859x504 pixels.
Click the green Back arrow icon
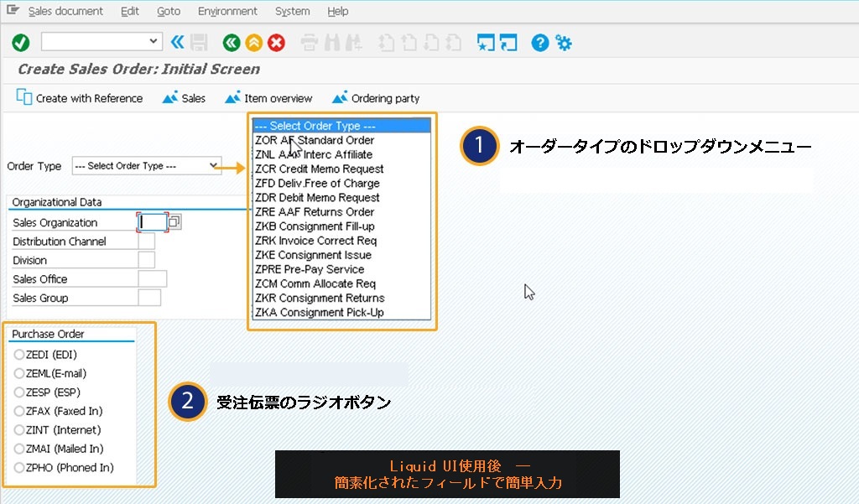[x=231, y=42]
